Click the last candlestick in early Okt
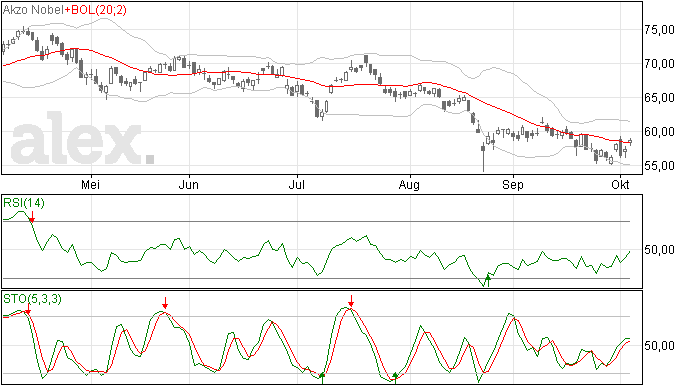 tap(630, 142)
